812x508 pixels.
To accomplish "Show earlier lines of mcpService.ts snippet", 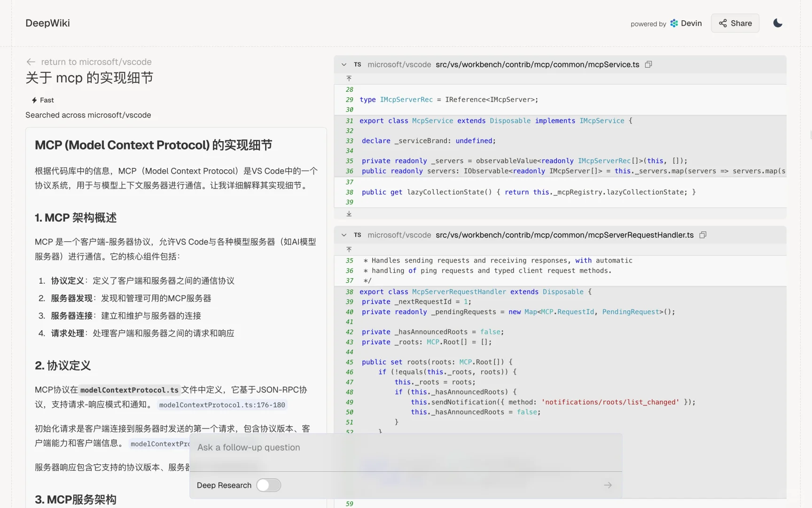I will 349,78.
